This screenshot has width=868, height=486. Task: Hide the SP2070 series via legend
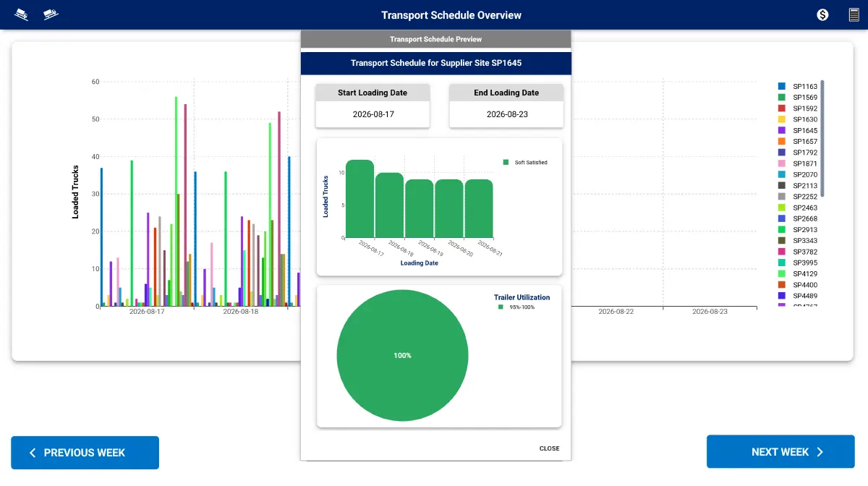click(x=798, y=175)
